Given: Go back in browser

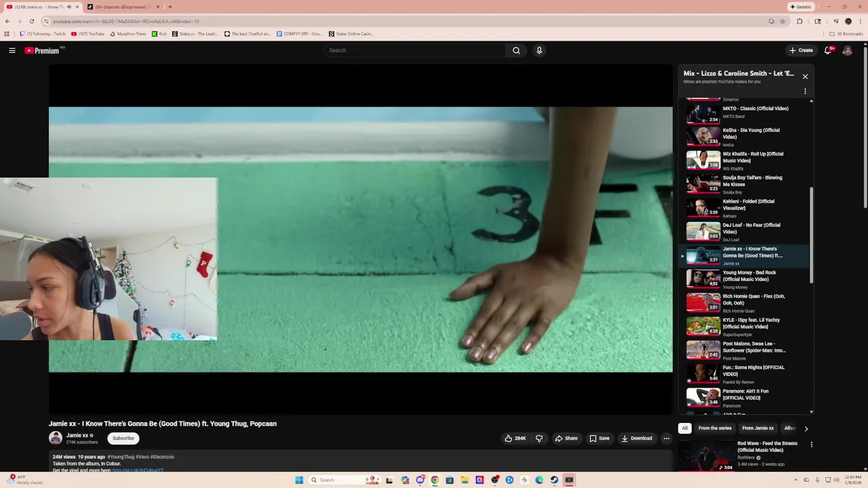Looking at the screenshot, I should click(7, 21).
